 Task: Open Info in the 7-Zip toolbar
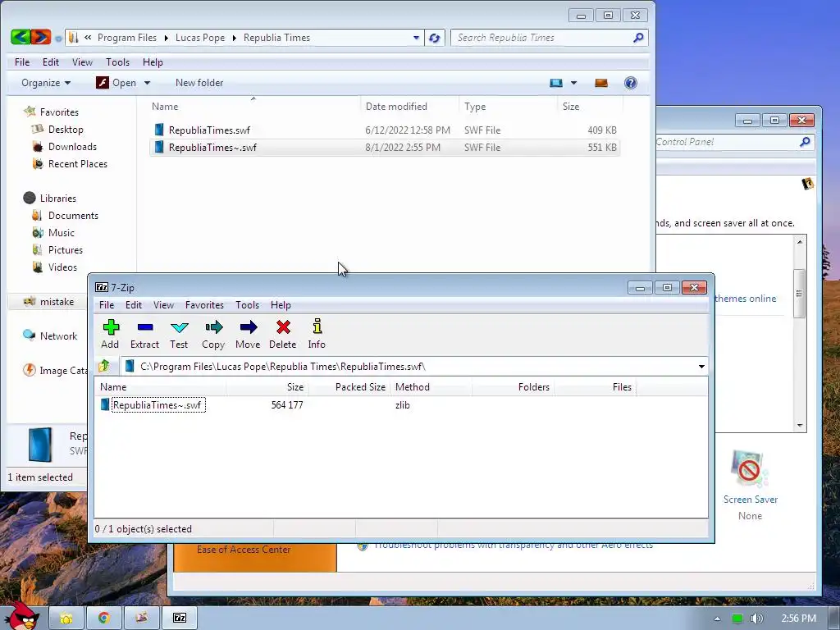click(x=317, y=334)
